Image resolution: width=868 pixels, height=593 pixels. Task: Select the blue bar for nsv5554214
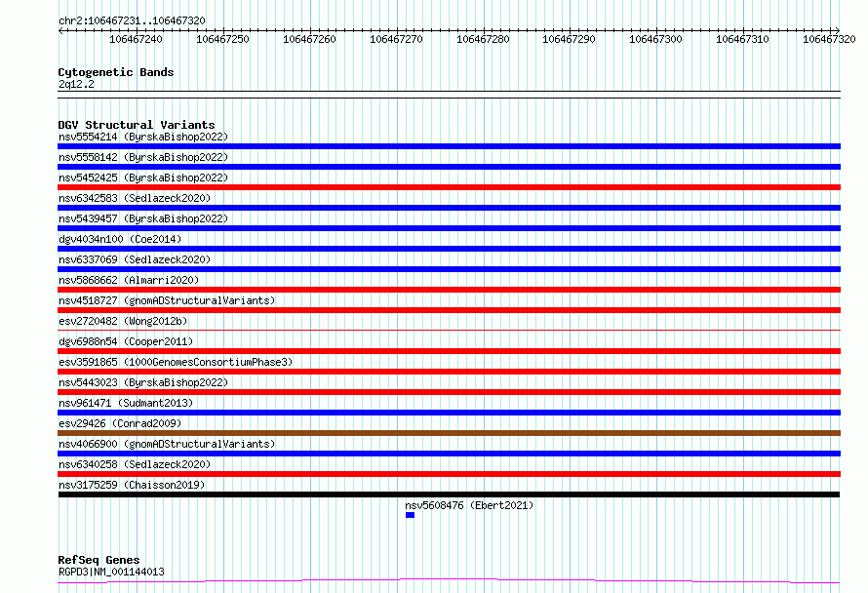click(x=449, y=146)
